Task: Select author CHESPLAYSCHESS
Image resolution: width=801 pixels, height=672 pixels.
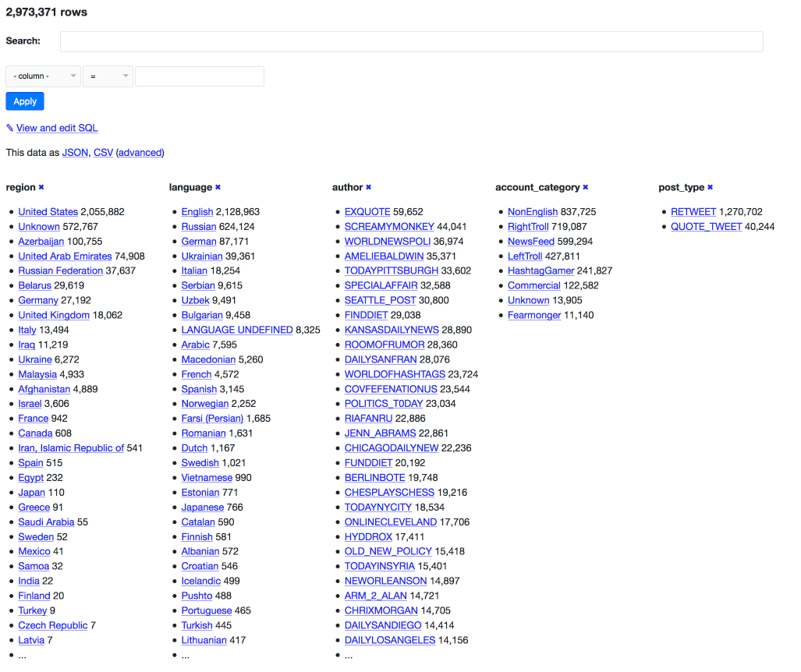Action: (389, 492)
